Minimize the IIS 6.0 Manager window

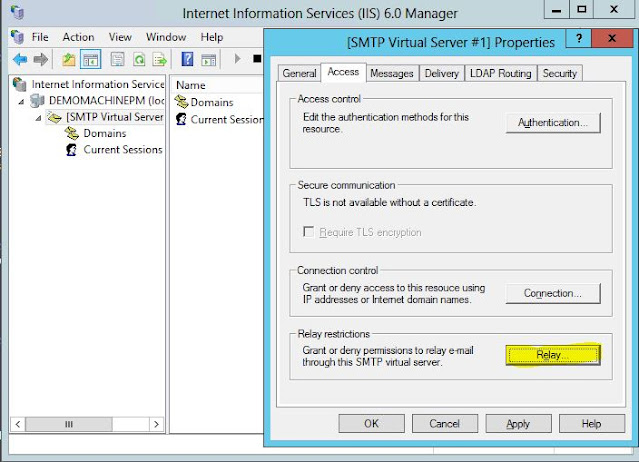click(556, 10)
